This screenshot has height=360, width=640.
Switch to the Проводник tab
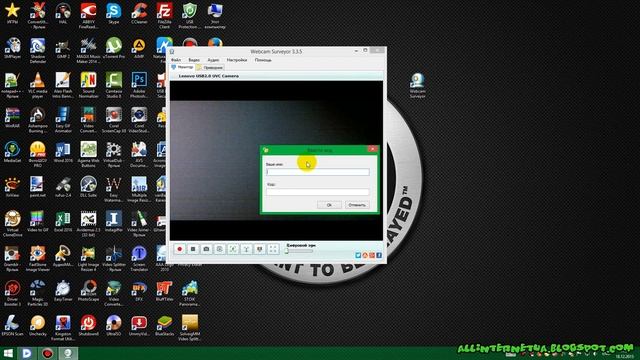click(210, 67)
